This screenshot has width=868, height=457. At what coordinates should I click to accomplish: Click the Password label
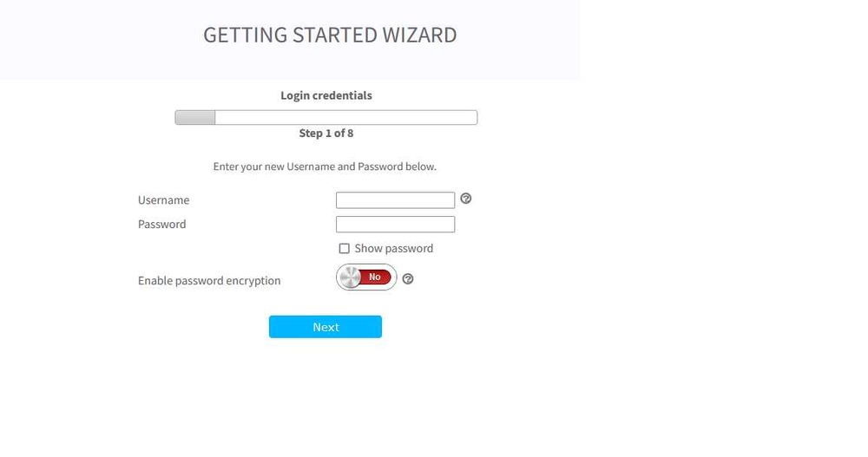(x=161, y=224)
